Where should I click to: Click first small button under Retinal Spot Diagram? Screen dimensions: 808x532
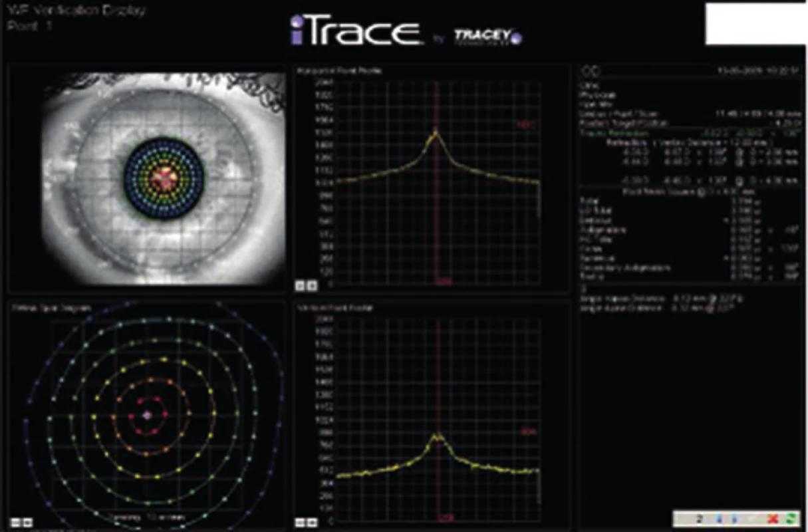click(x=15, y=523)
